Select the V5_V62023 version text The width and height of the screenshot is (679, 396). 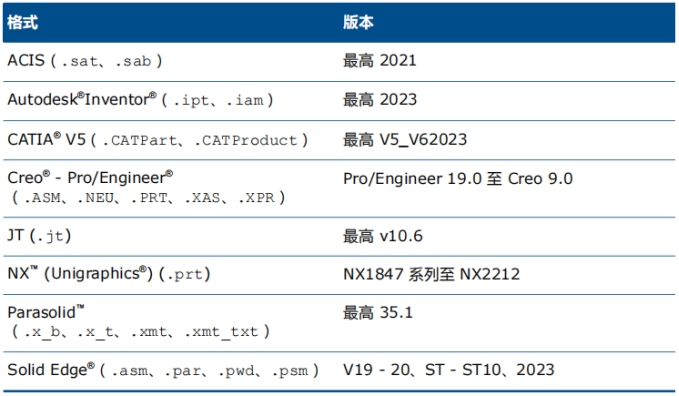click(x=423, y=140)
